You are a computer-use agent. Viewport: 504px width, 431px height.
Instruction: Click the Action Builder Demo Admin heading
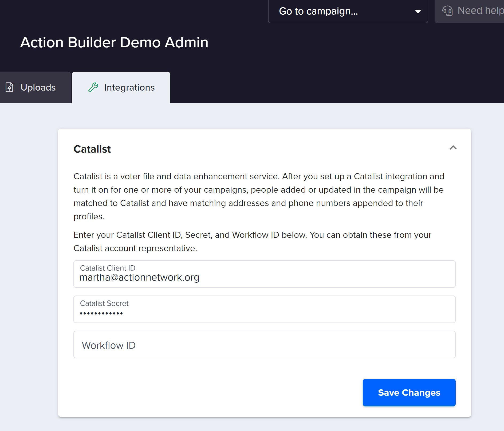pos(114,42)
